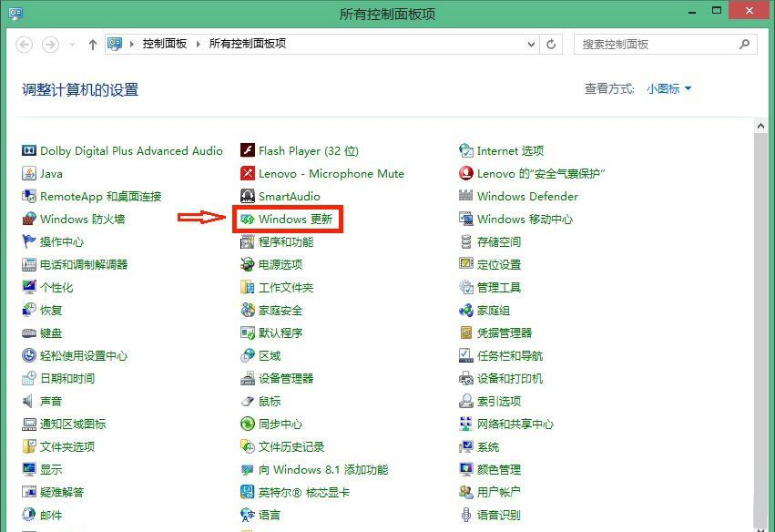775x532 pixels.
Task: Open the 用户帐户 icon
Action: tap(466, 492)
